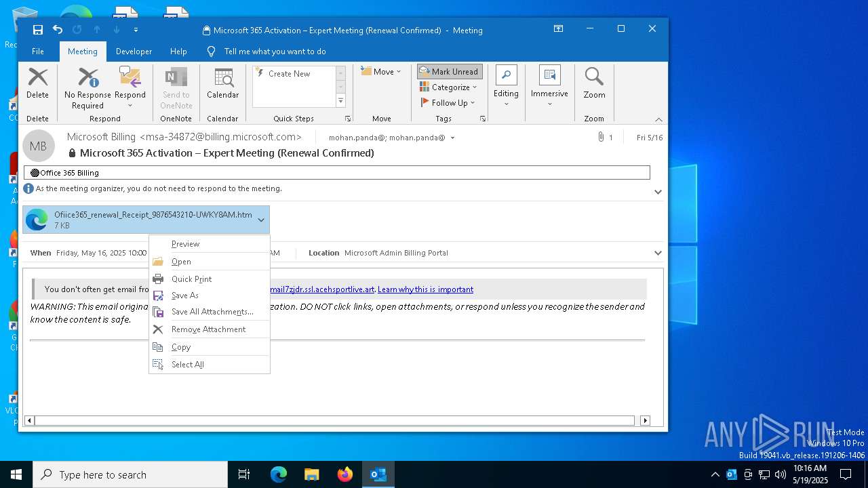Image resolution: width=868 pixels, height=488 pixels.
Task: Click Ribbon Display Options icon in title bar
Action: [558, 28]
